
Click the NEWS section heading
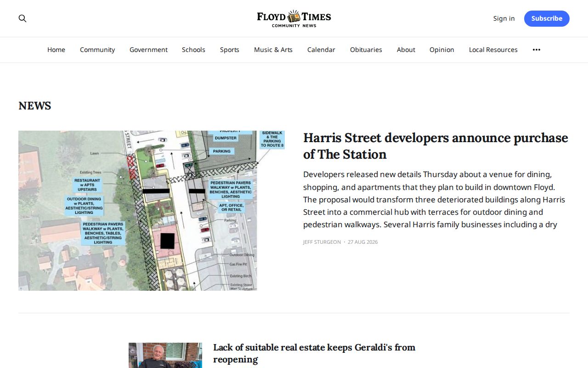35,106
